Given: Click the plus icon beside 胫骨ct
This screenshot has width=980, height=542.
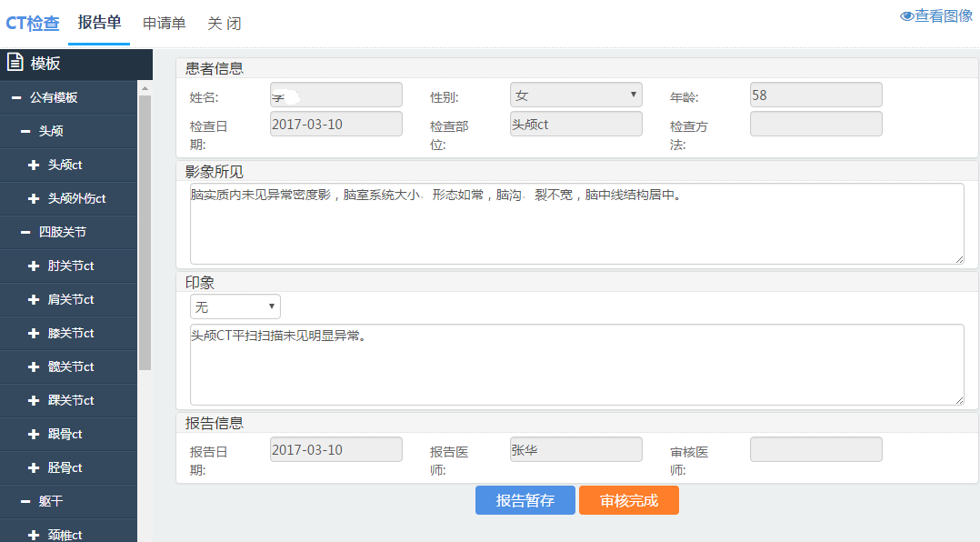Looking at the screenshot, I should pos(34,468).
